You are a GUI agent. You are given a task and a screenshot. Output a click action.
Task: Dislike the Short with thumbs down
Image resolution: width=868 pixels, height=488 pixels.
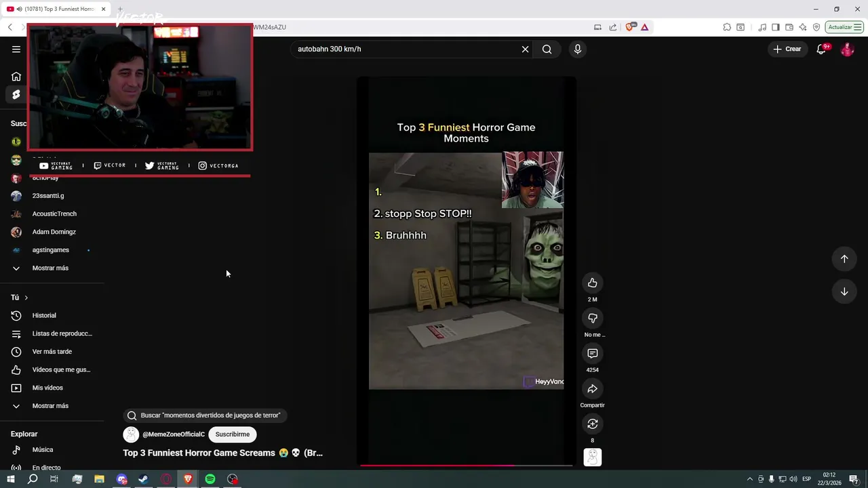tap(592, 318)
